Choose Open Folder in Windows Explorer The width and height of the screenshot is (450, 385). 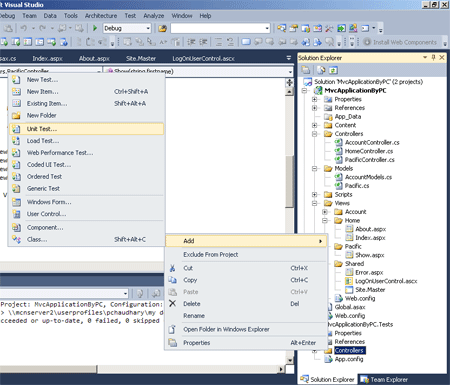(x=246, y=330)
